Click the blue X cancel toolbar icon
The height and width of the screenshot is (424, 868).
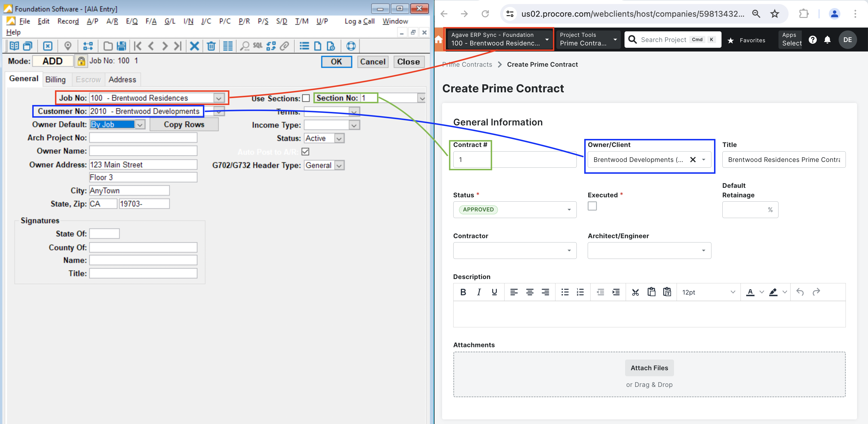tap(195, 46)
